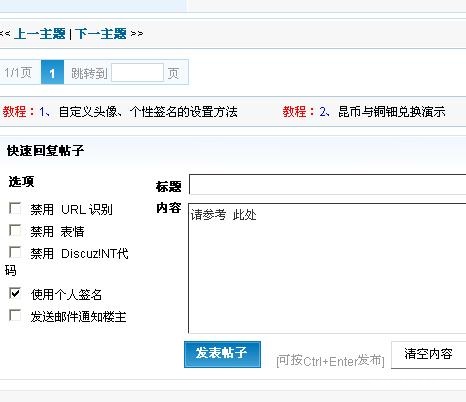
Task: Click inside the 内容 reply text area
Action: [x=327, y=268]
